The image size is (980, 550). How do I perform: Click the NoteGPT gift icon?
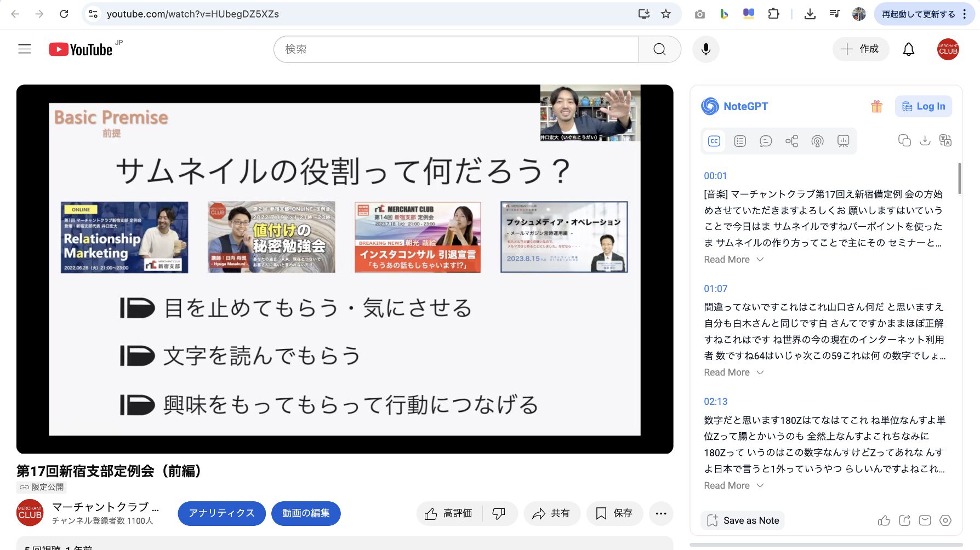[876, 106]
